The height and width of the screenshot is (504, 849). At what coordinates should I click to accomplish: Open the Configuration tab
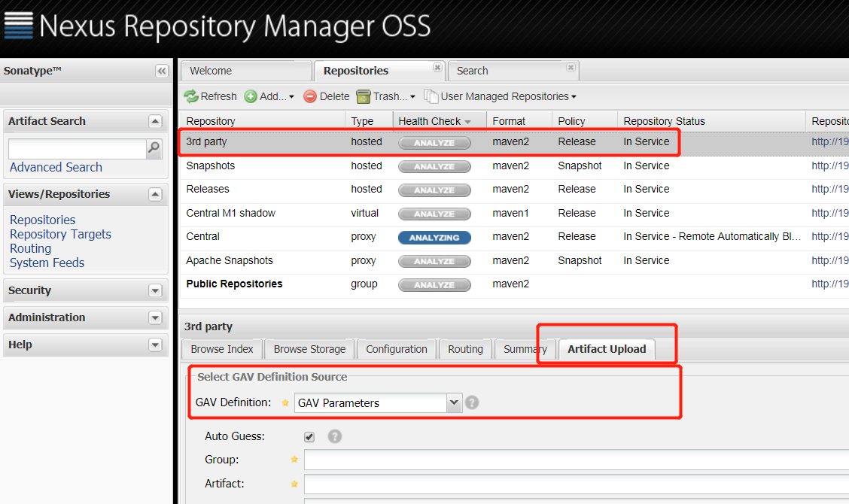coord(397,349)
